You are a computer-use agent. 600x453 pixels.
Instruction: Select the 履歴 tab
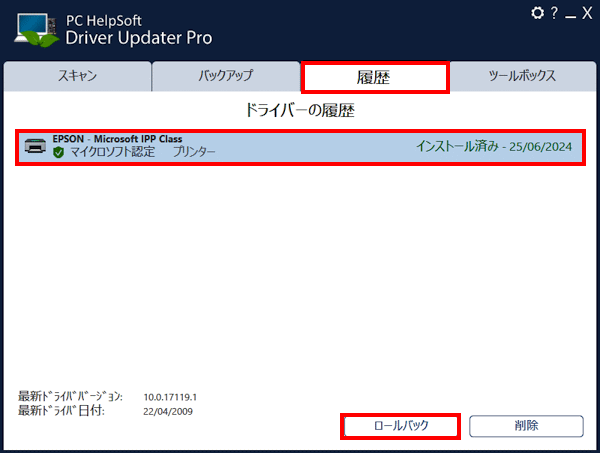[375, 77]
